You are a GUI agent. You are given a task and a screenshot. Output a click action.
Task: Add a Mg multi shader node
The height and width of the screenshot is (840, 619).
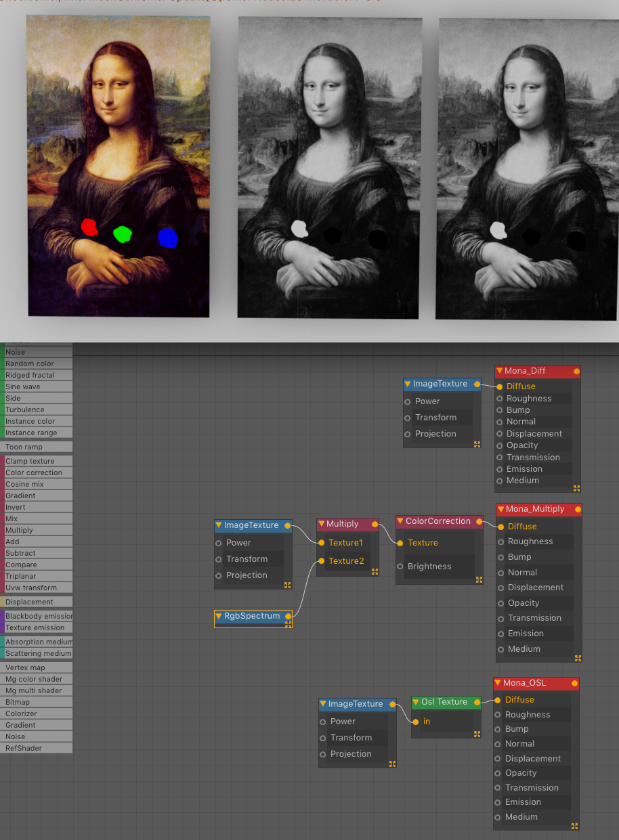(x=37, y=690)
